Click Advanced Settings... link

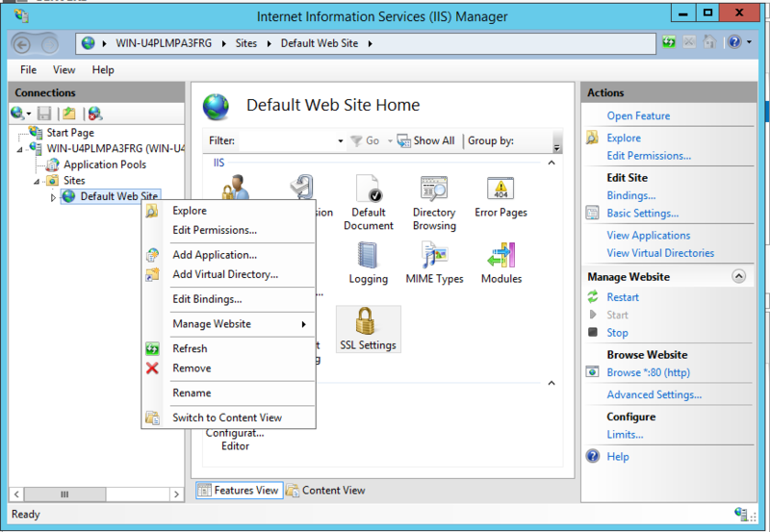pyautogui.click(x=654, y=394)
